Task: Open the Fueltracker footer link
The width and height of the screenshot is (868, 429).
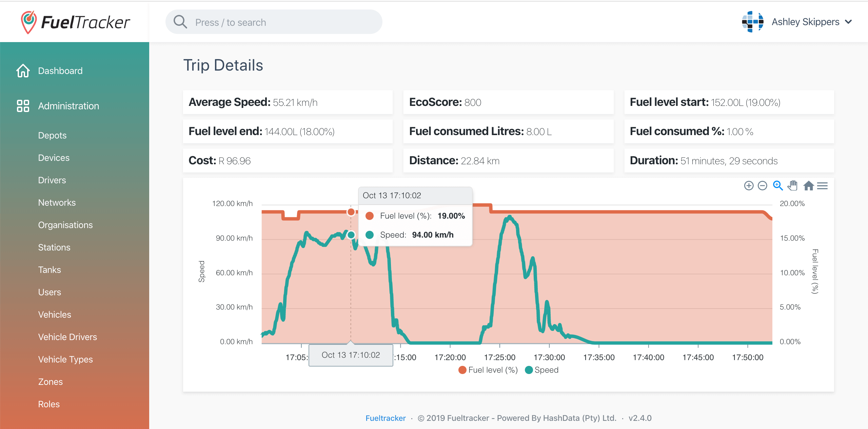Action: [386, 418]
